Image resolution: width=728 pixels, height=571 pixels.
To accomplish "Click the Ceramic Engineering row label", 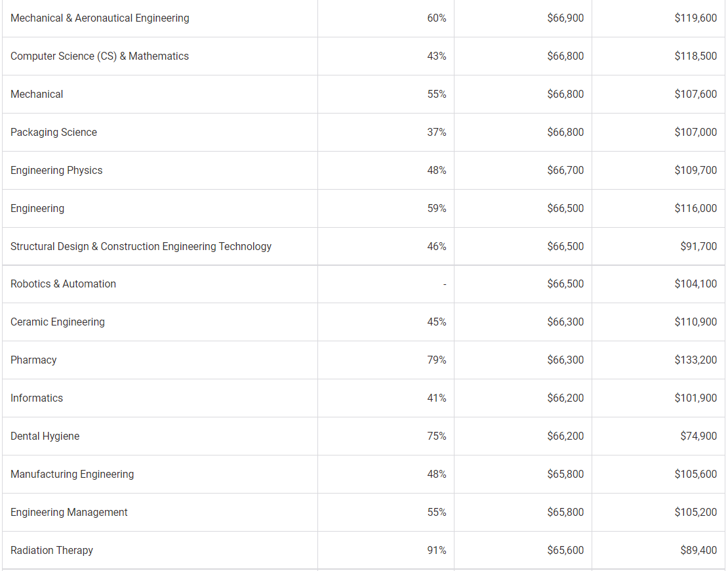I will pyautogui.click(x=58, y=322).
